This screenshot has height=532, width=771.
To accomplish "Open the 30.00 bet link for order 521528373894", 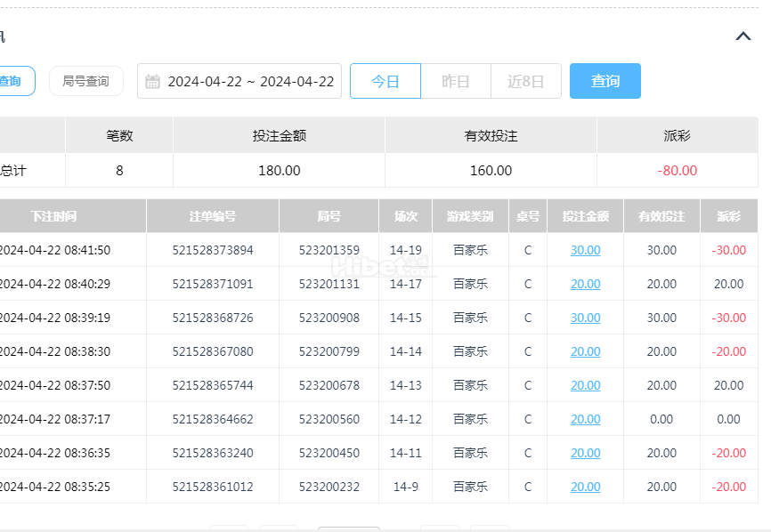I will tap(585, 250).
